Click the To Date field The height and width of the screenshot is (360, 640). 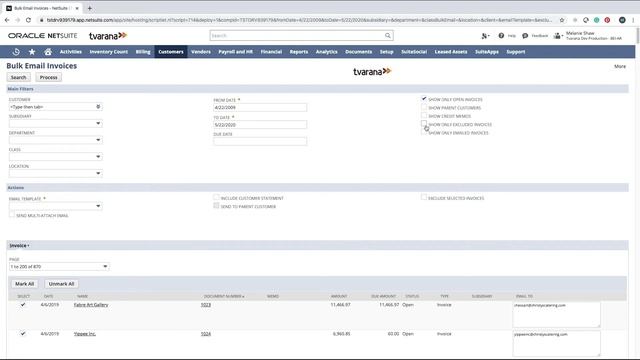pyautogui.click(x=260, y=124)
